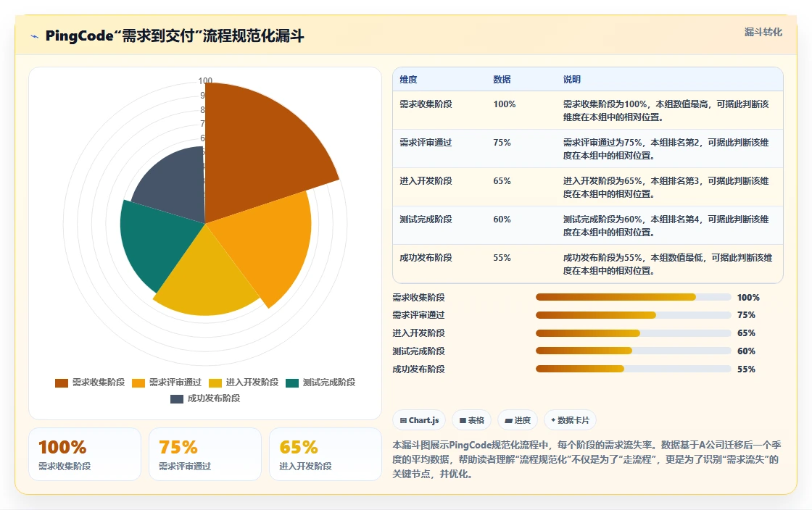Click the 说明 column header

pyautogui.click(x=572, y=80)
